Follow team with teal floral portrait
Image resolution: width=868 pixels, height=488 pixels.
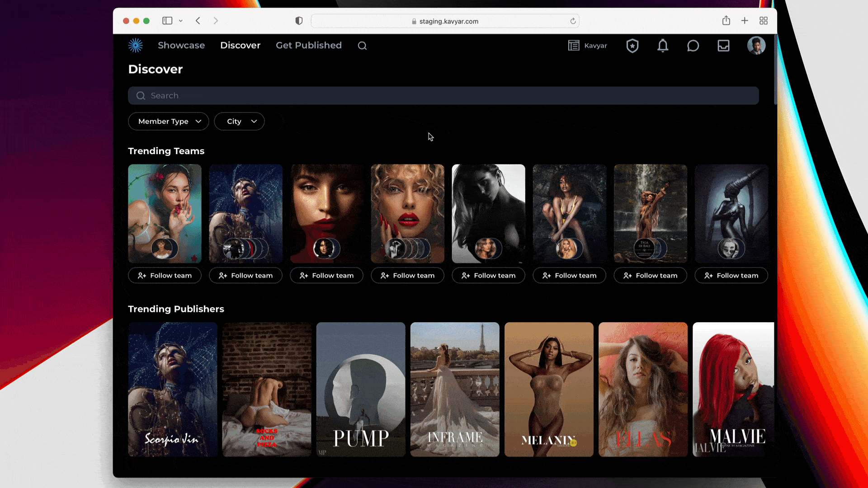point(165,276)
